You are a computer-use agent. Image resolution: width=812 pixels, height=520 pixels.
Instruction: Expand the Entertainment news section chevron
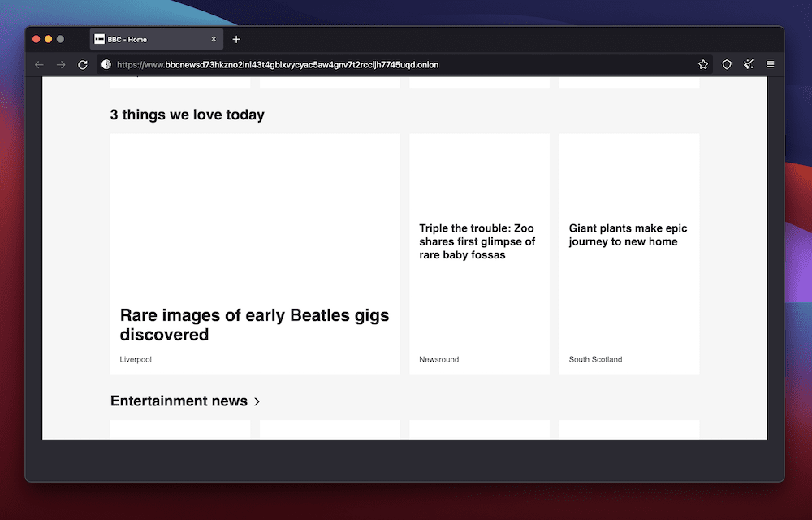point(257,401)
